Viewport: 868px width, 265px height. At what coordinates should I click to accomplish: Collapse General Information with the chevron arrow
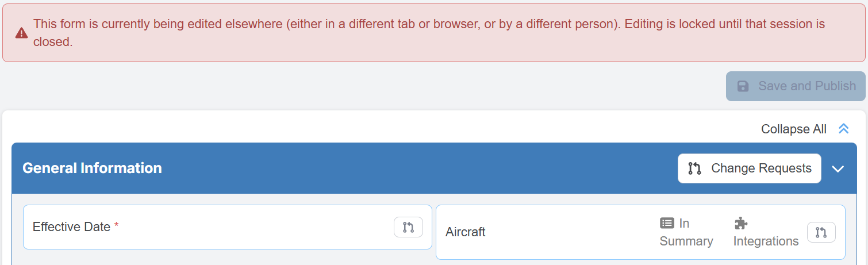click(838, 169)
